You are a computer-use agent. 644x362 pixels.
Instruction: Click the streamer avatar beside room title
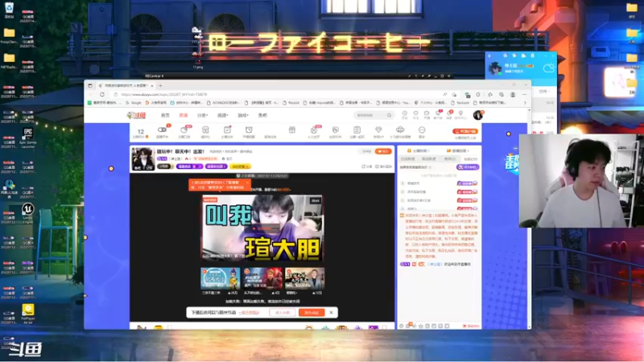(143, 158)
